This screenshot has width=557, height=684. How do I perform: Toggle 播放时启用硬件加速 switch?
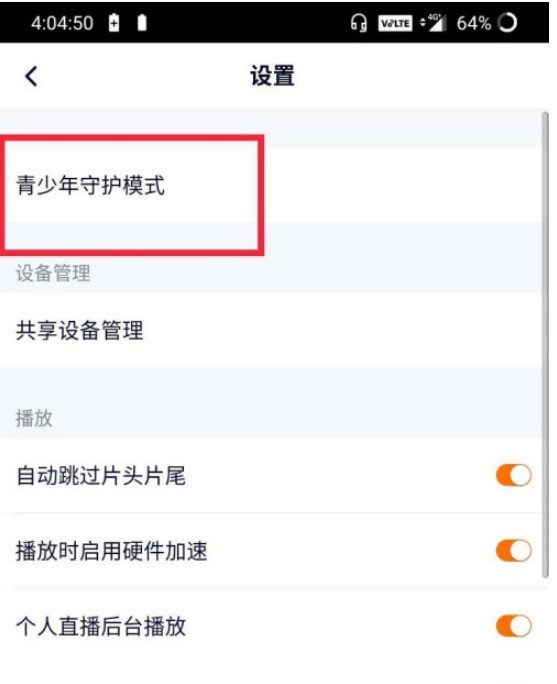513,551
